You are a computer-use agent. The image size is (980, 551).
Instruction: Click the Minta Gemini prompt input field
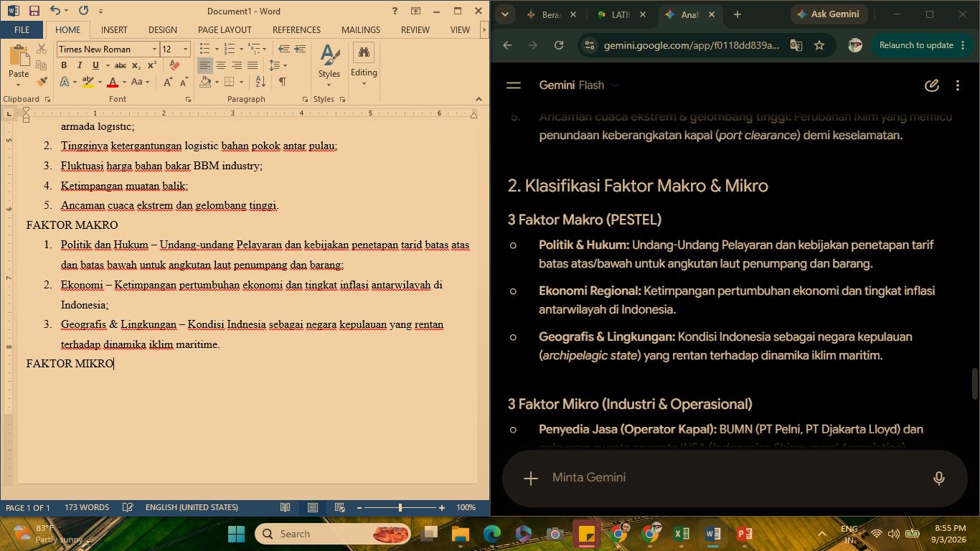coord(732,478)
